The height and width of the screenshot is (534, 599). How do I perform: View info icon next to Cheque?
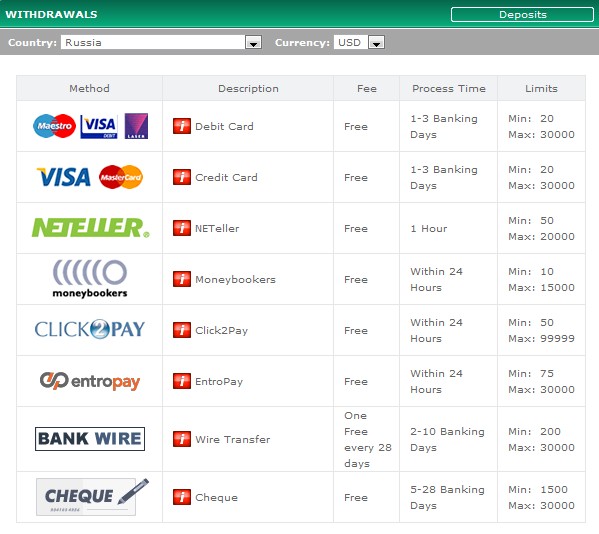pos(182,497)
